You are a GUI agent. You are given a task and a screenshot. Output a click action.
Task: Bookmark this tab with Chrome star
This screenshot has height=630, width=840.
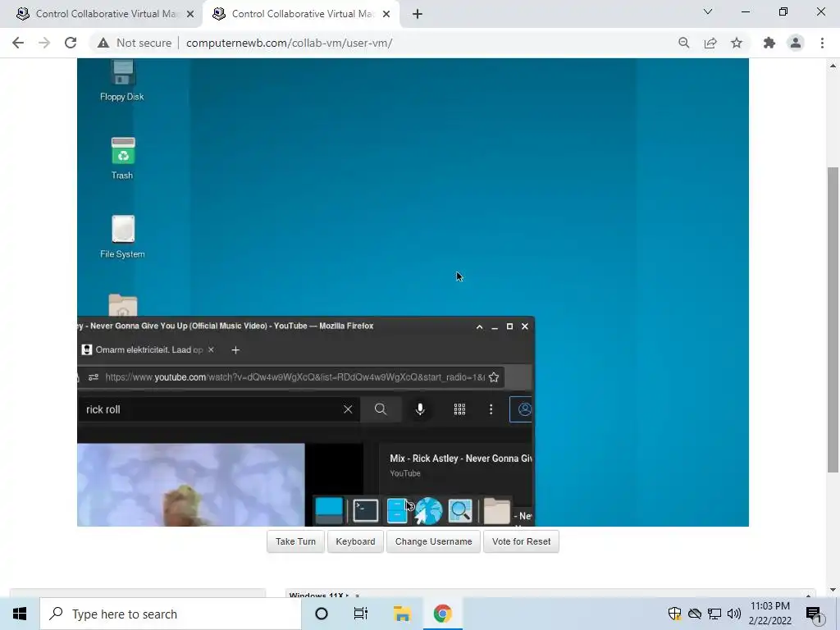[x=737, y=43]
